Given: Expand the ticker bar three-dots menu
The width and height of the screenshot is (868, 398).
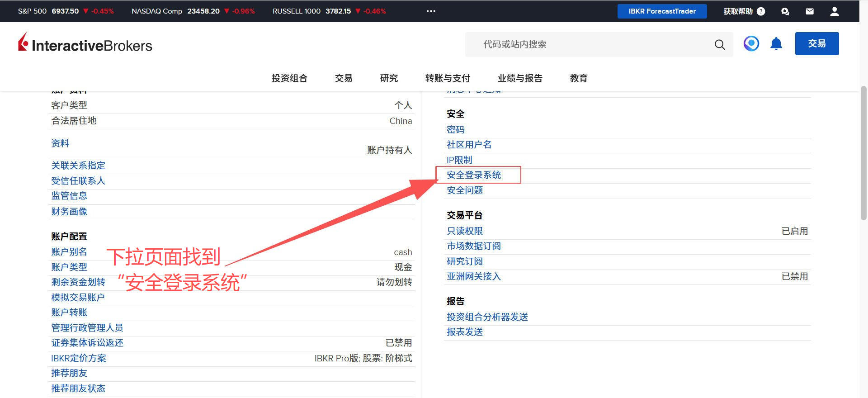Looking at the screenshot, I should [431, 11].
